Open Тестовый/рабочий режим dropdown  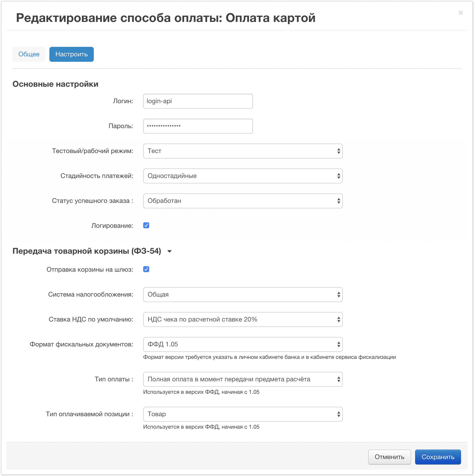[243, 151]
